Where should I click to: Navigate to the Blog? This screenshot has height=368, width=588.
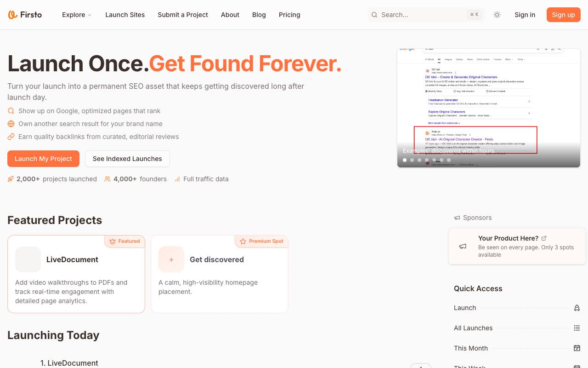coord(259,15)
